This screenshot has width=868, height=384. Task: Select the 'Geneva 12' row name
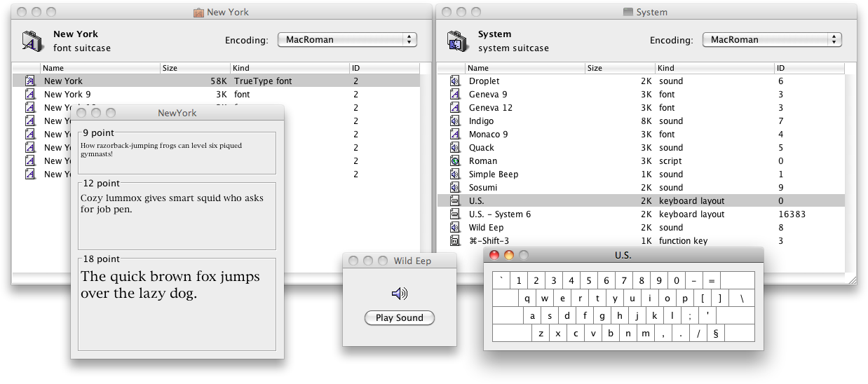pos(491,108)
